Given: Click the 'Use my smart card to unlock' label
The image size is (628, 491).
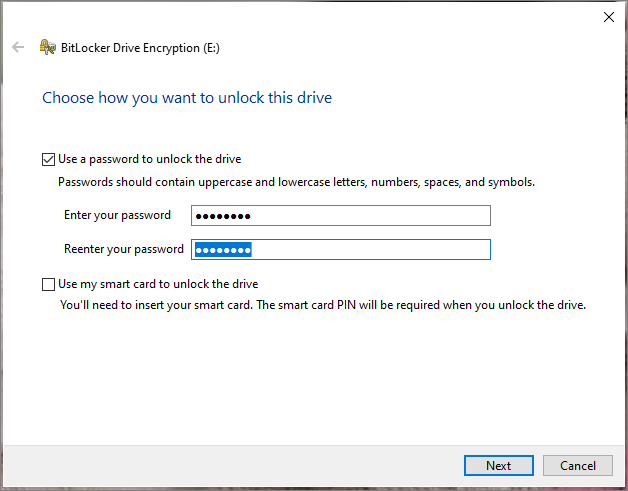Looking at the screenshot, I should (158, 284).
